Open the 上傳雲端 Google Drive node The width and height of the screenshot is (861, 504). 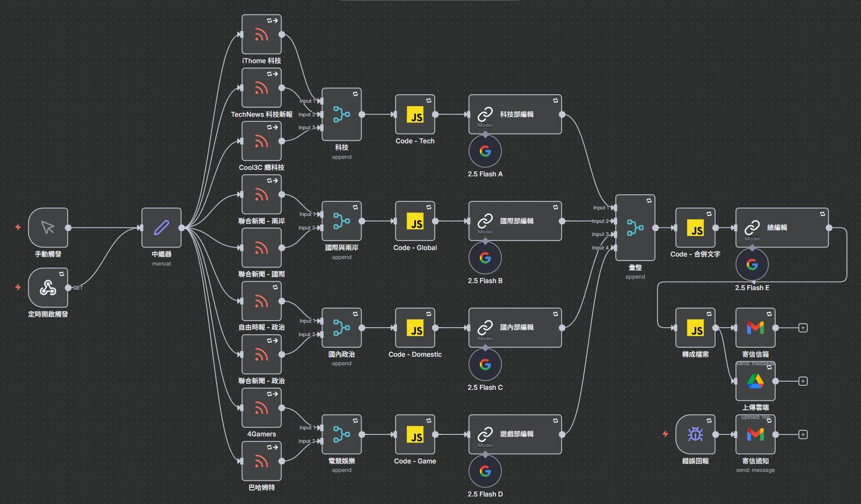click(755, 382)
